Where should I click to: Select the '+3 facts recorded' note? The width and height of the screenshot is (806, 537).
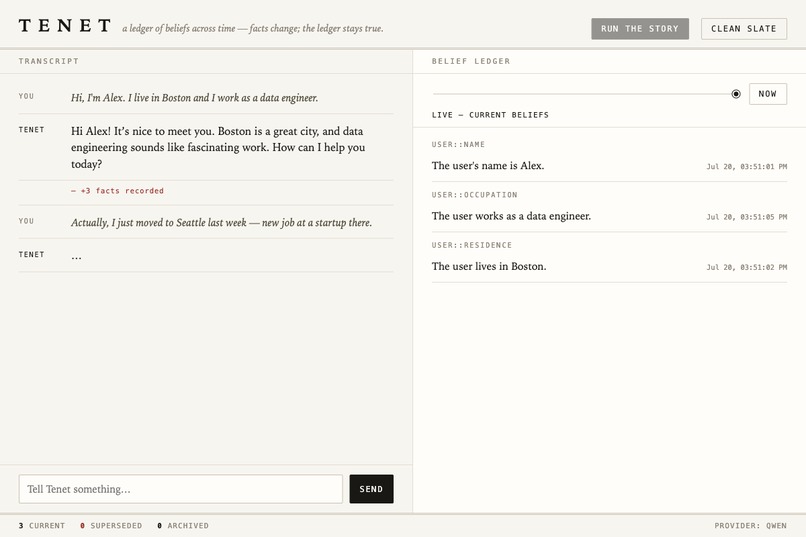tap(118, 191)
